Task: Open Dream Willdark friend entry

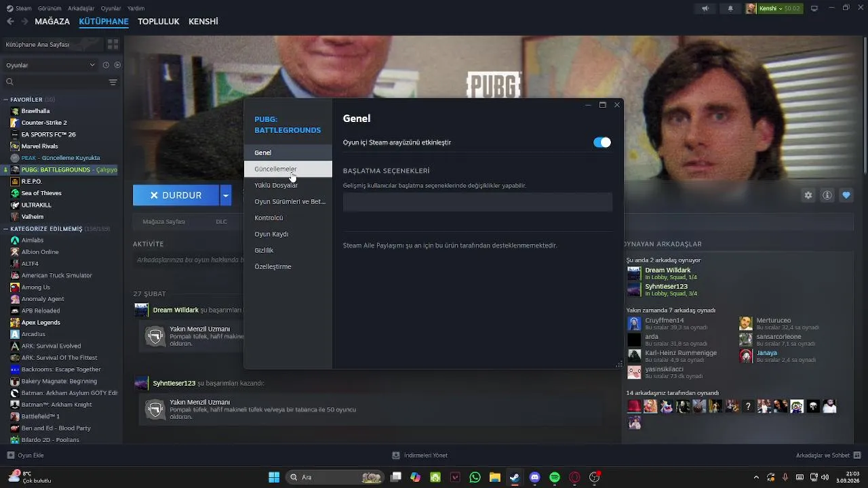Action: pyautogui.click(x=667, y=273)
